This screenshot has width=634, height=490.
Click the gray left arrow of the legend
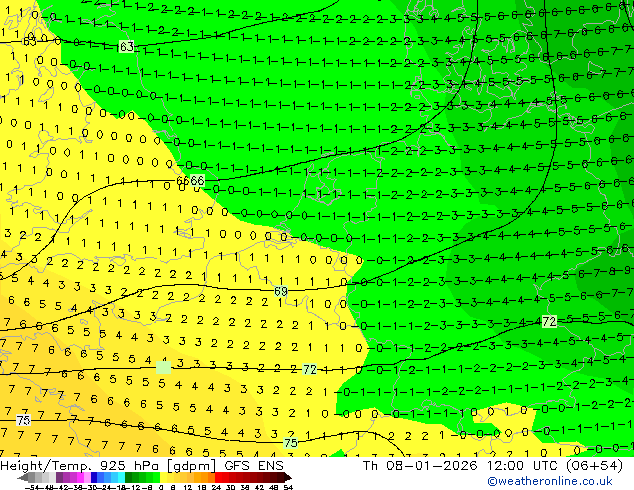pyautogui.click(x=23, y=478)
